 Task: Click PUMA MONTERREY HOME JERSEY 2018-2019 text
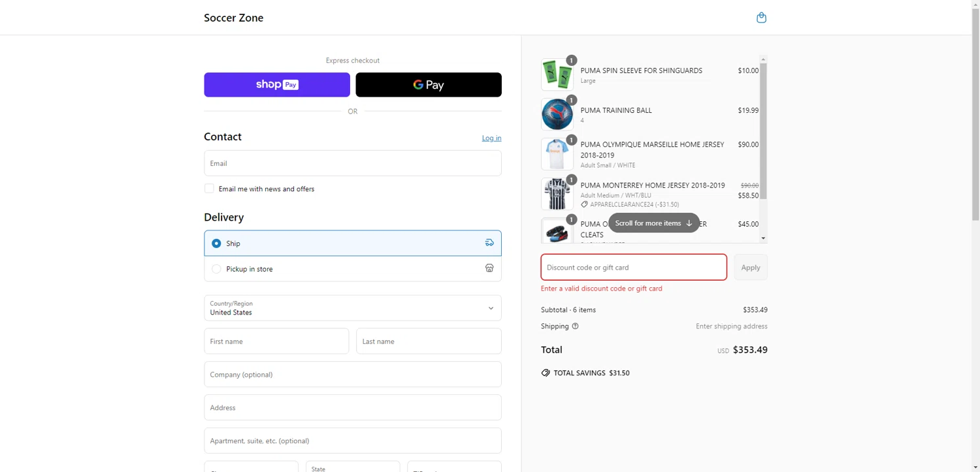click(653, 185)
